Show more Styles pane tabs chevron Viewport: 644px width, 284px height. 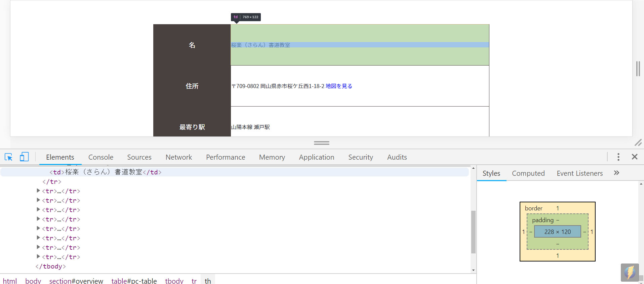pyautogui.click(x=616, y=173)
